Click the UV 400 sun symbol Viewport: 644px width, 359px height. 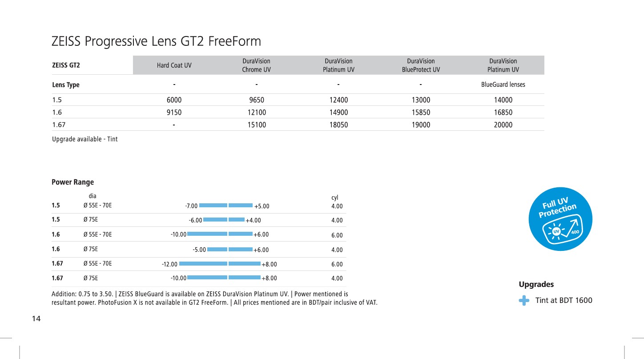(556, 231)
